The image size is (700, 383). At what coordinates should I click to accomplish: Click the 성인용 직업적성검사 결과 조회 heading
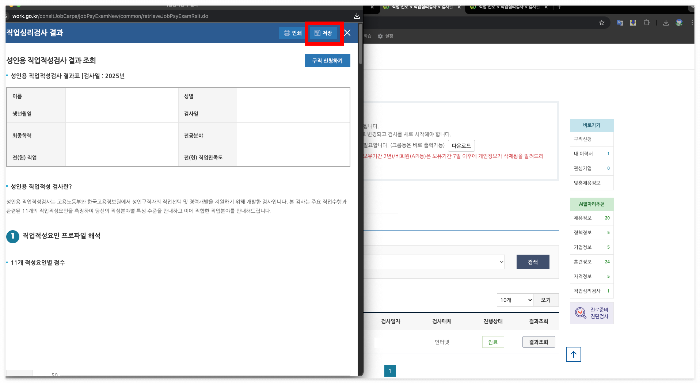pos(51,60)
